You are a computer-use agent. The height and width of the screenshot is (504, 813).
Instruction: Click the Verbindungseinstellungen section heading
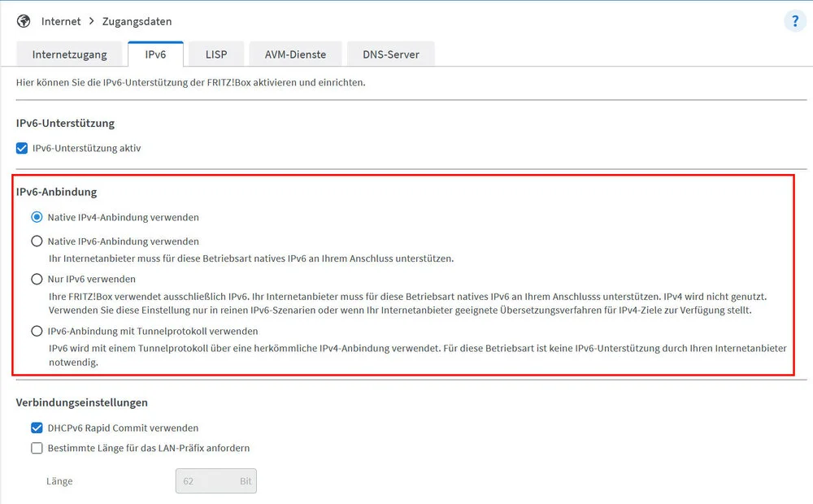click(x=81, y=402)
